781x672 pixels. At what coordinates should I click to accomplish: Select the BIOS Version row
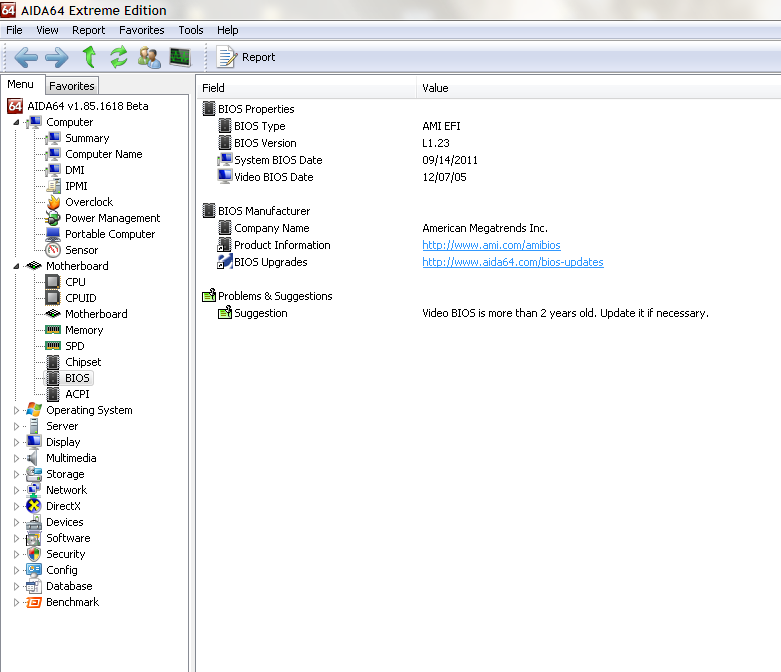(489, 143)
